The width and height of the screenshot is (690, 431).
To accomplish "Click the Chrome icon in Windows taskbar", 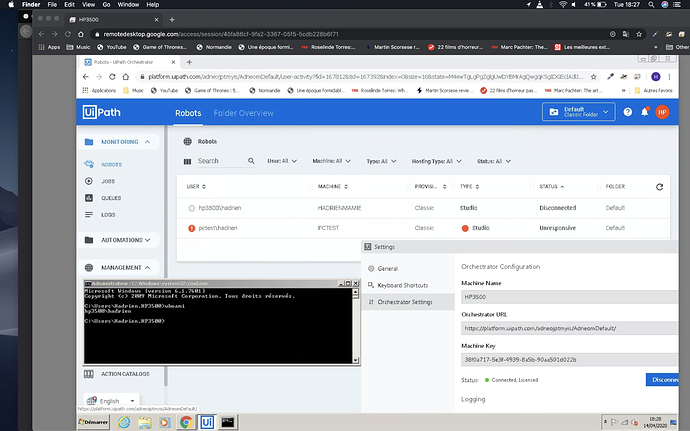I will pyautogui.click(x=186, y=422).
